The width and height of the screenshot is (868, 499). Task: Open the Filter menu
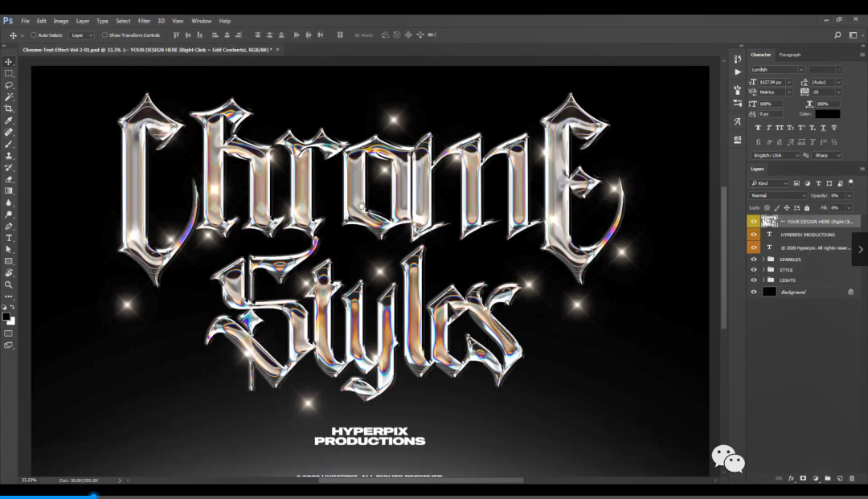coord(144,21)
